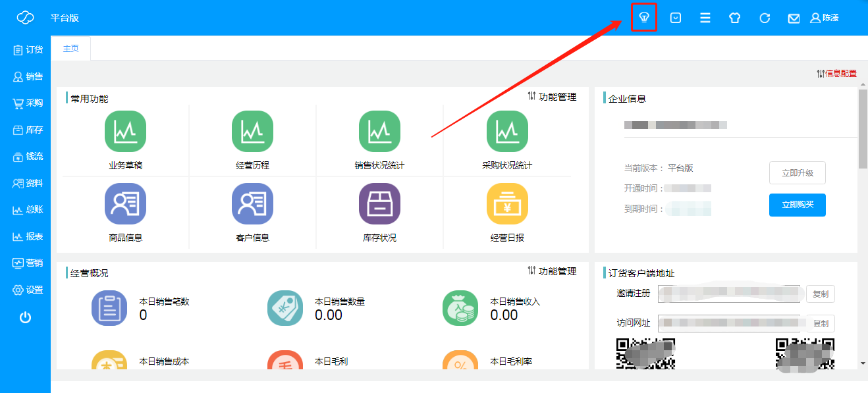The width and height of the screenshot is (868, 393).
Task: Click the lightbulb tips icon in header
Action: point(644,18)
